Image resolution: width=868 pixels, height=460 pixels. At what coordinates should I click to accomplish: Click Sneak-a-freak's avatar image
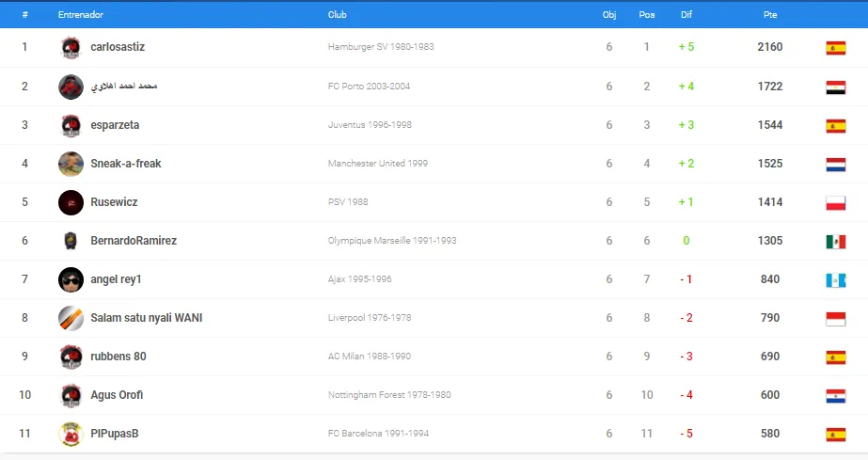(71, 164)
